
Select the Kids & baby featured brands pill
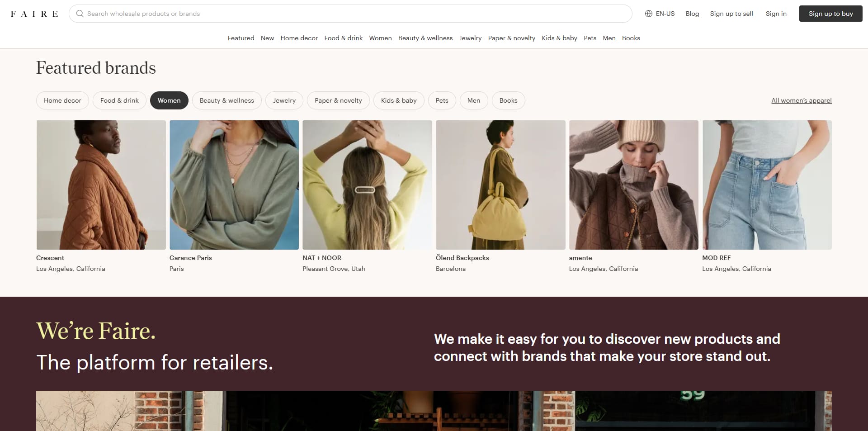click(x=399, y=100)
